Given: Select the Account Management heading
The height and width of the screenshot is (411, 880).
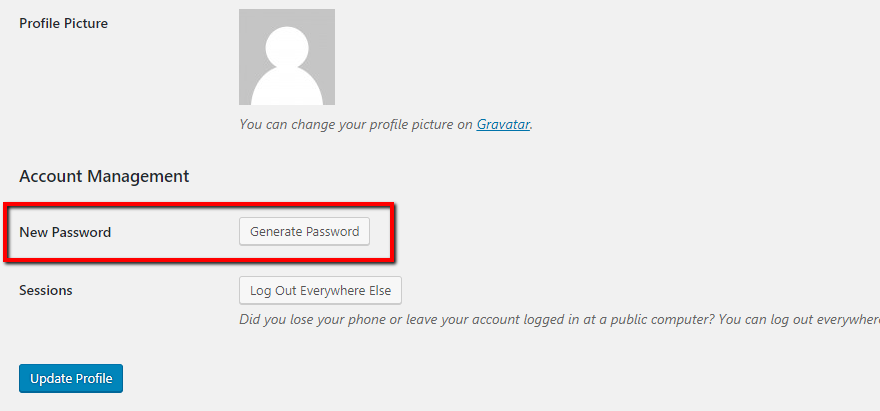Looking at the screenshot, I should point(104,176).
